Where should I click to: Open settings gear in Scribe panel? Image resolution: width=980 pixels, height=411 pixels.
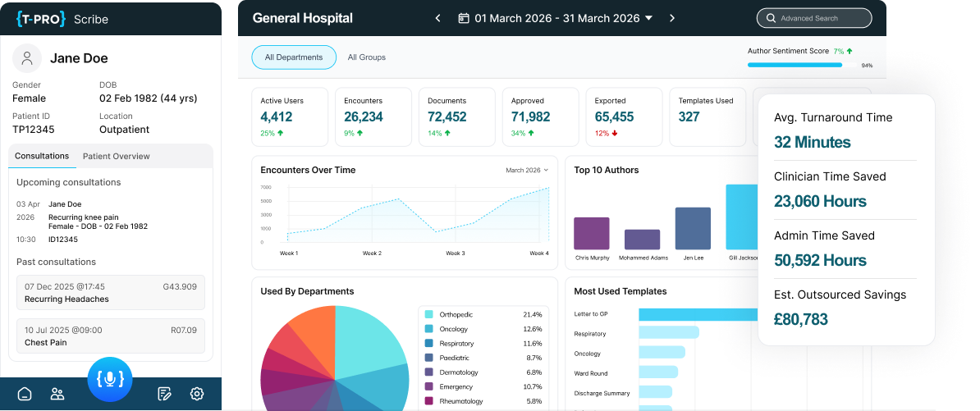(197, 394)
